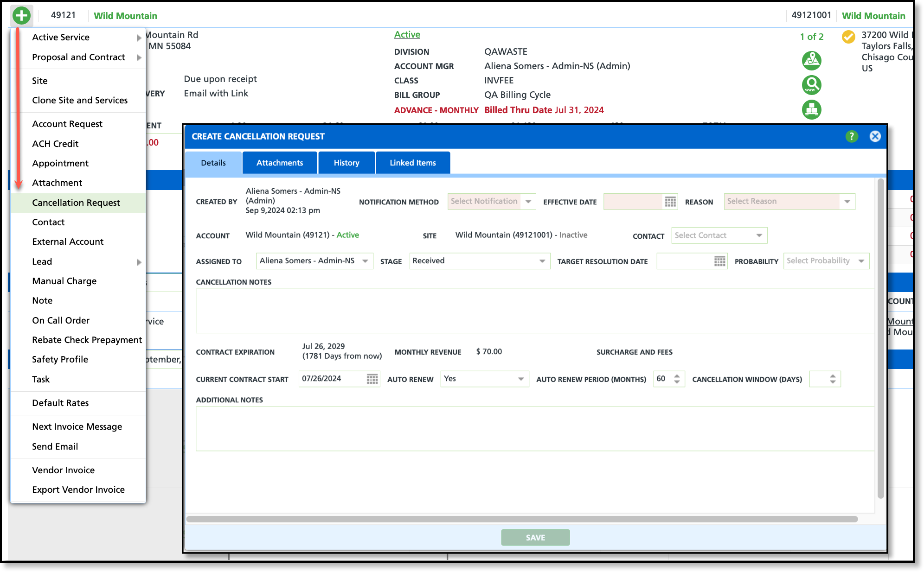Click the green map location icon
The height and width of the screenshot is (572, 924).
(811, 60)
